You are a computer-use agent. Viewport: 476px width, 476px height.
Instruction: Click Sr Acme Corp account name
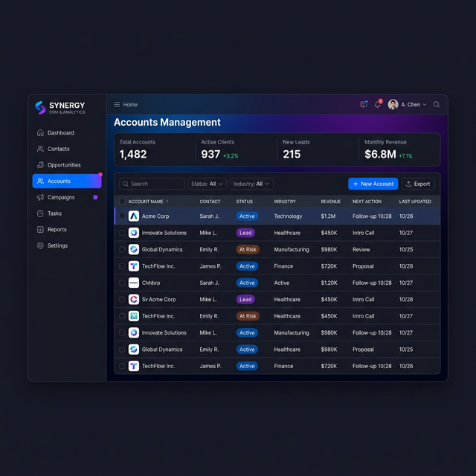(158, 299)
